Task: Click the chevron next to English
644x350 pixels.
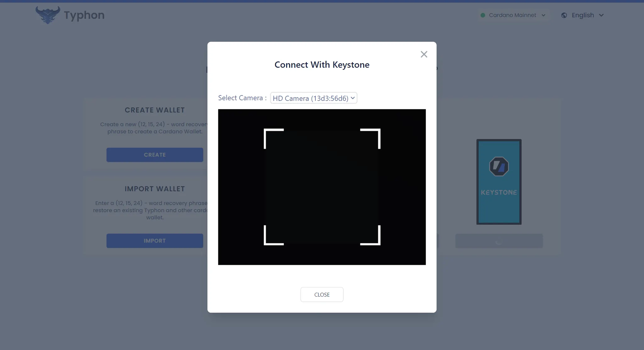Action: coord(601,15)
